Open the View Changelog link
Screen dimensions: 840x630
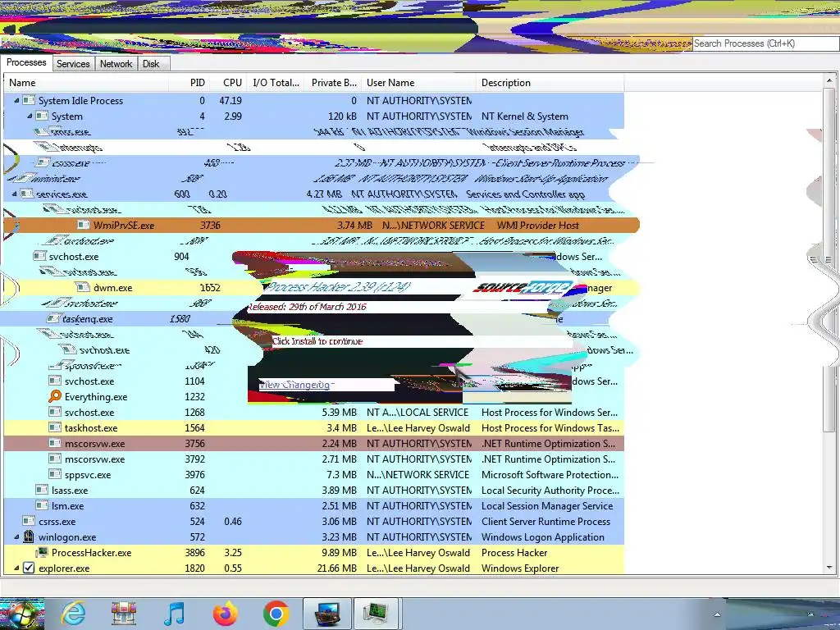tap(295, 385)
